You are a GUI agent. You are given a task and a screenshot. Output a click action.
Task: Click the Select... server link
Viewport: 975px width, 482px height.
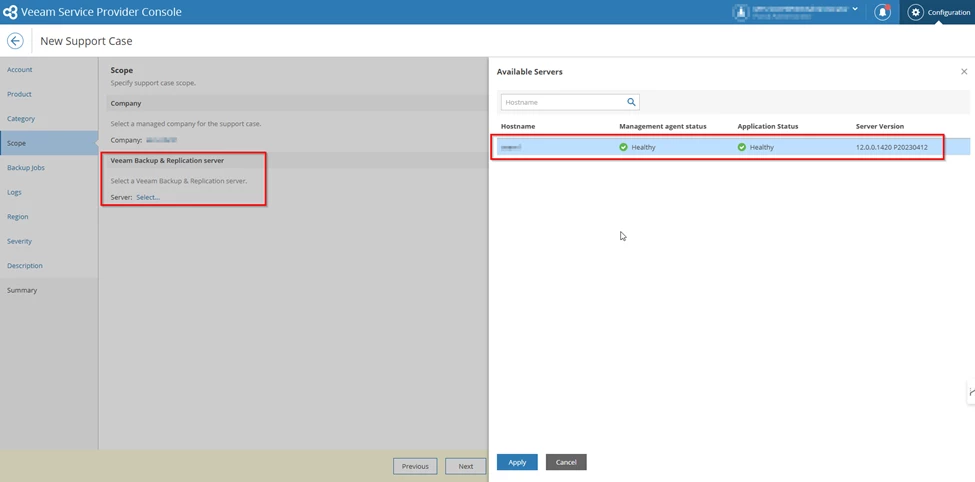click(148, 197)
